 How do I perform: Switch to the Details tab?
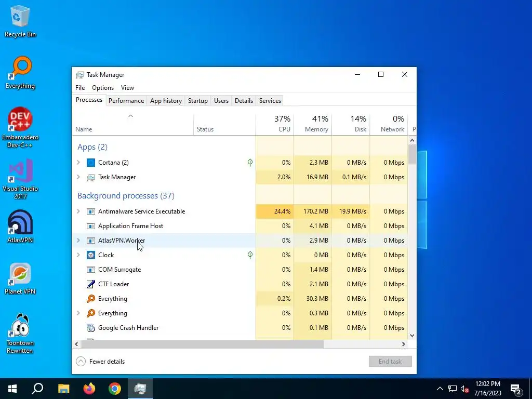tap(244, 101)
